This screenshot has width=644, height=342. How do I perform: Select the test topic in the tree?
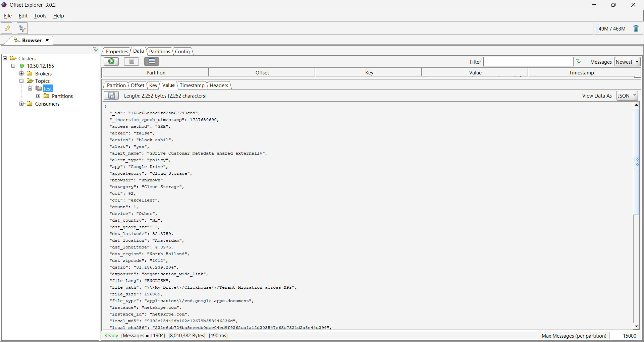pyautogui.click(x=48, y=89)
